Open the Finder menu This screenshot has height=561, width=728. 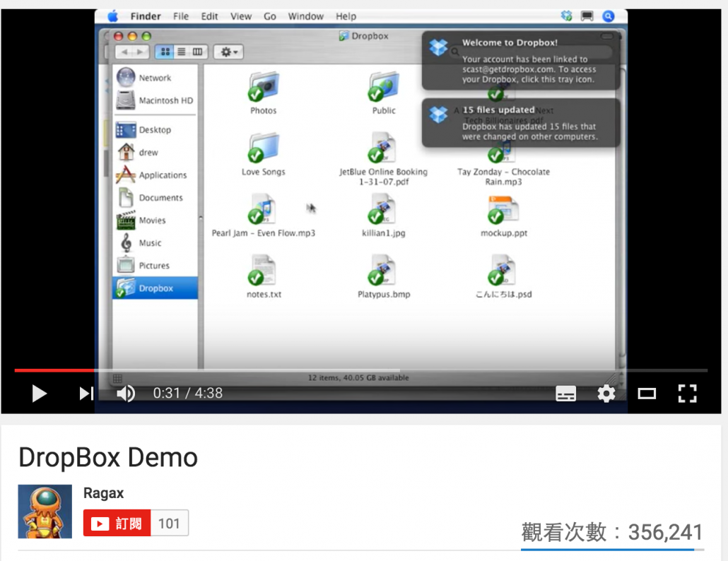[146, 16]
